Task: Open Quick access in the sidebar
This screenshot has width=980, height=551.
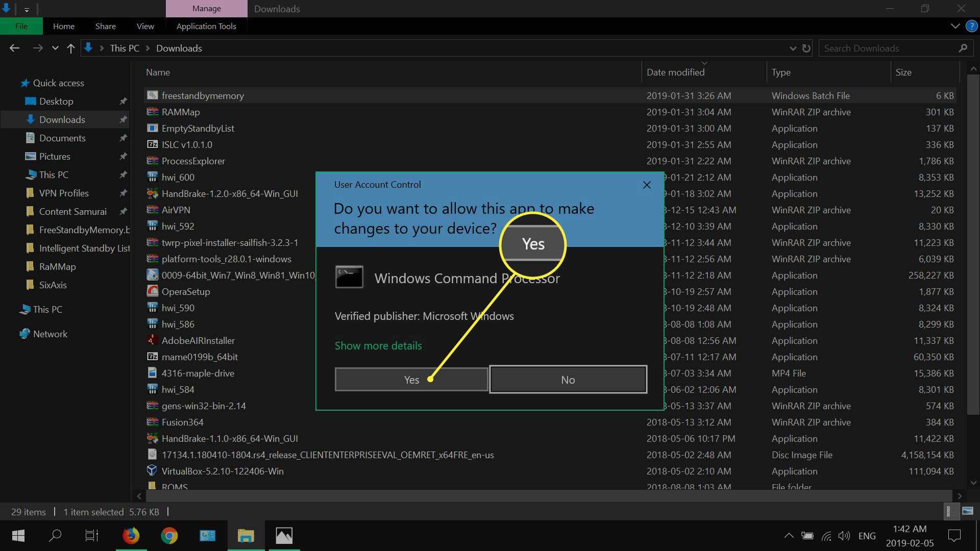Action: point(58,83)
